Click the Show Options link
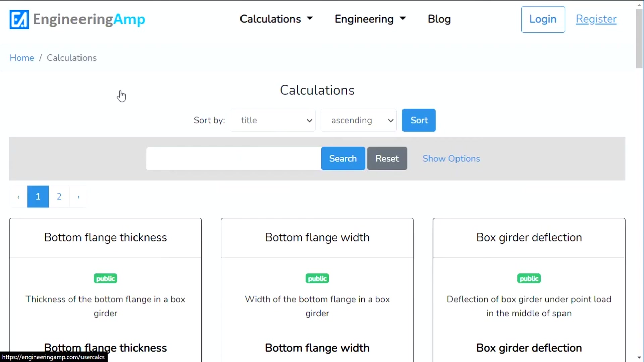This screenshot has height=362, width=644. pos(451,159)
